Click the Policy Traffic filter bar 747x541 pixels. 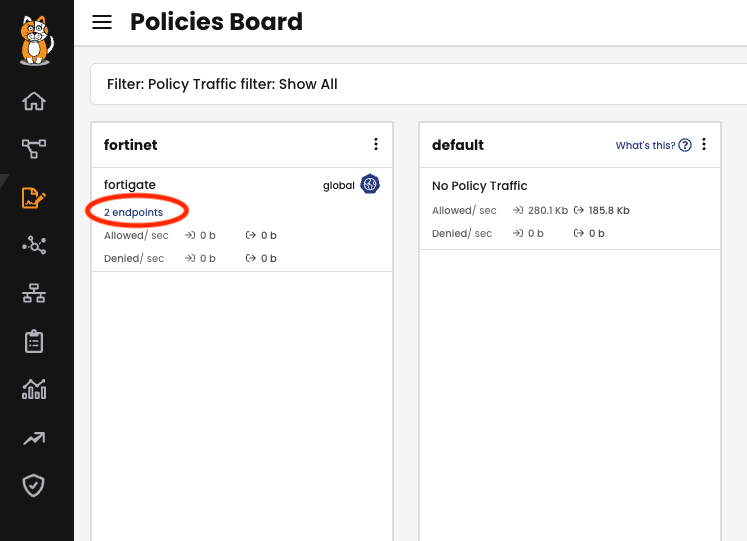[x=418, y=84]
